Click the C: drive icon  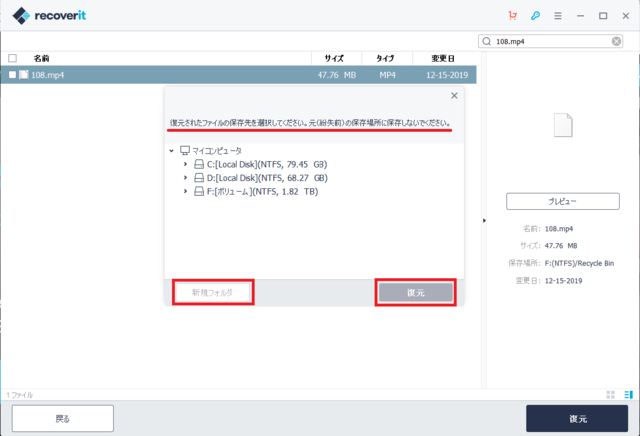coord(199,164)
